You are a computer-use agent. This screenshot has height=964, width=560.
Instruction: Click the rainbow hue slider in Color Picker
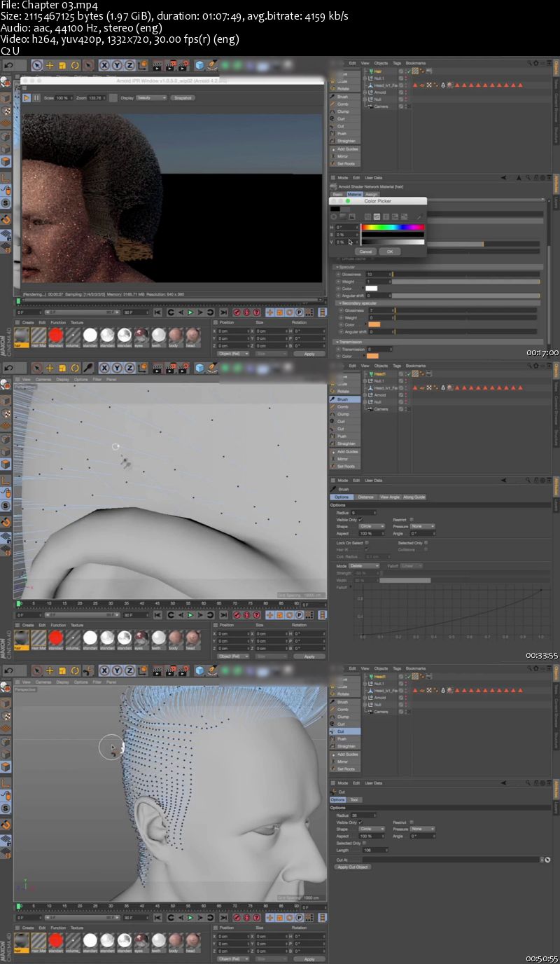[x=393, y=227]
